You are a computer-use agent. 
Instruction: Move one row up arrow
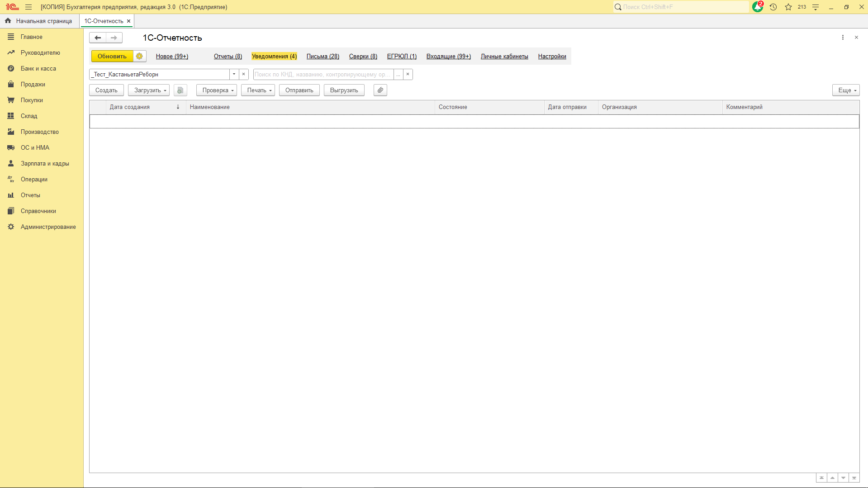(832, 478)
